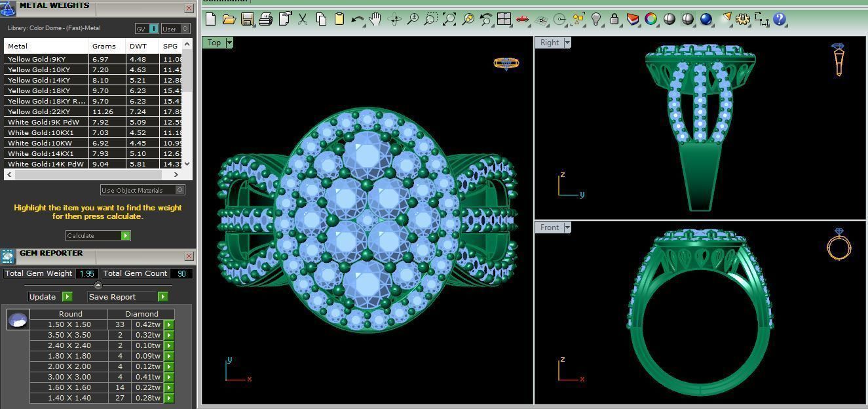This screenshot has width=868, height=409.
Task: Click the color wheel Object Properties icon
Action: (651, 19)
